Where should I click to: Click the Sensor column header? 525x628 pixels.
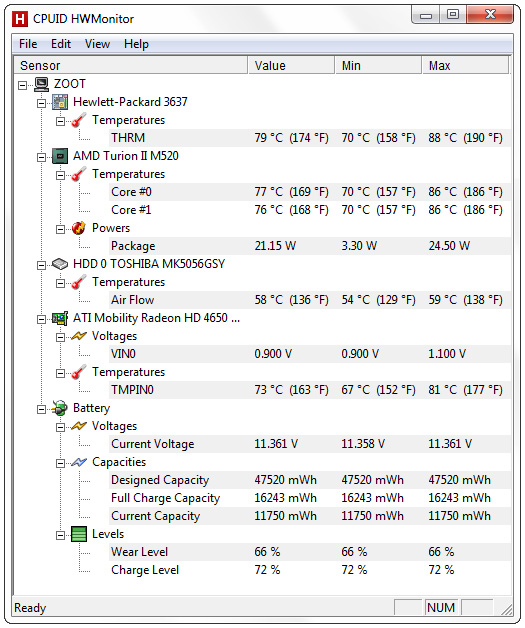pos(131,65)
